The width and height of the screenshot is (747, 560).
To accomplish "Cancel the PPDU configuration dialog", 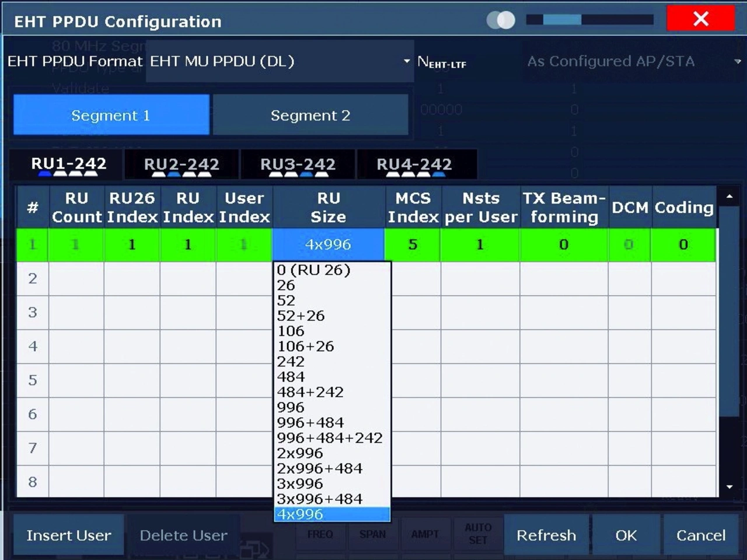I will pos(700,535).
